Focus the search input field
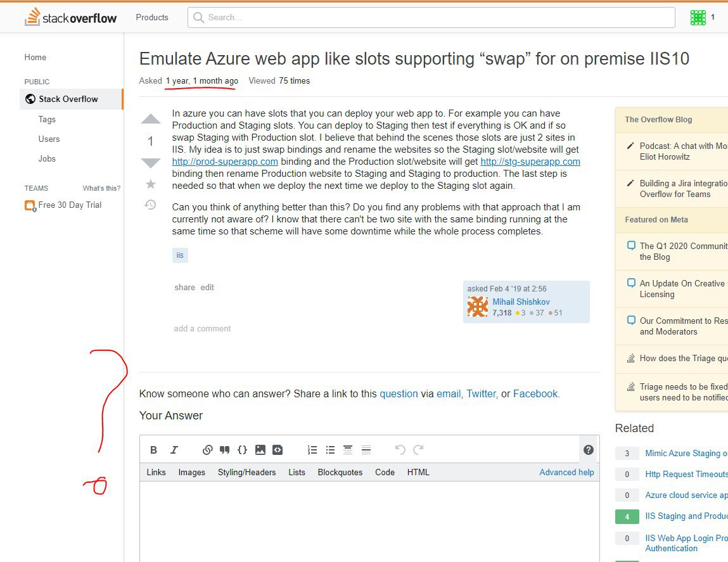This screenshot has height=562, width=728. click(x=431, y=17)
